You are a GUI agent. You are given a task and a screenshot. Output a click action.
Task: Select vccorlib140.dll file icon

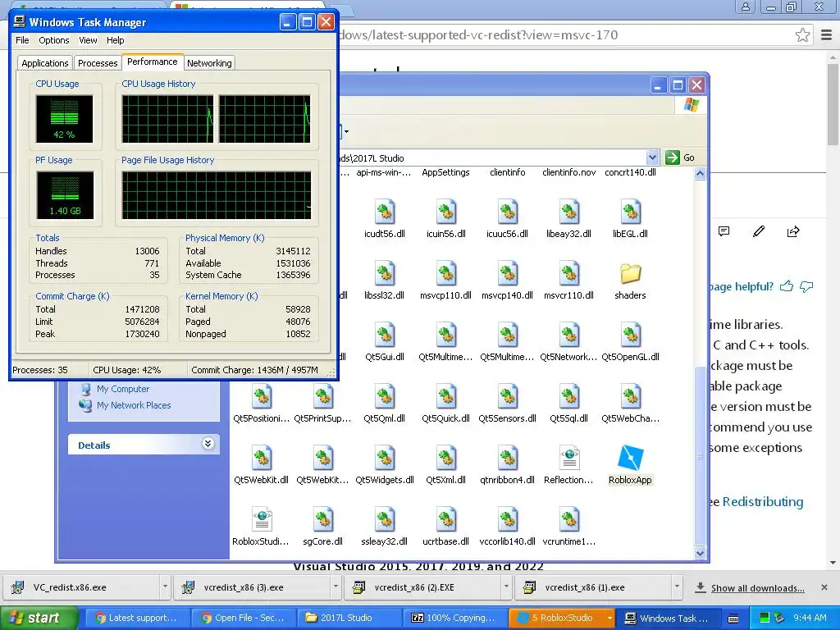(x=507, y=520)
